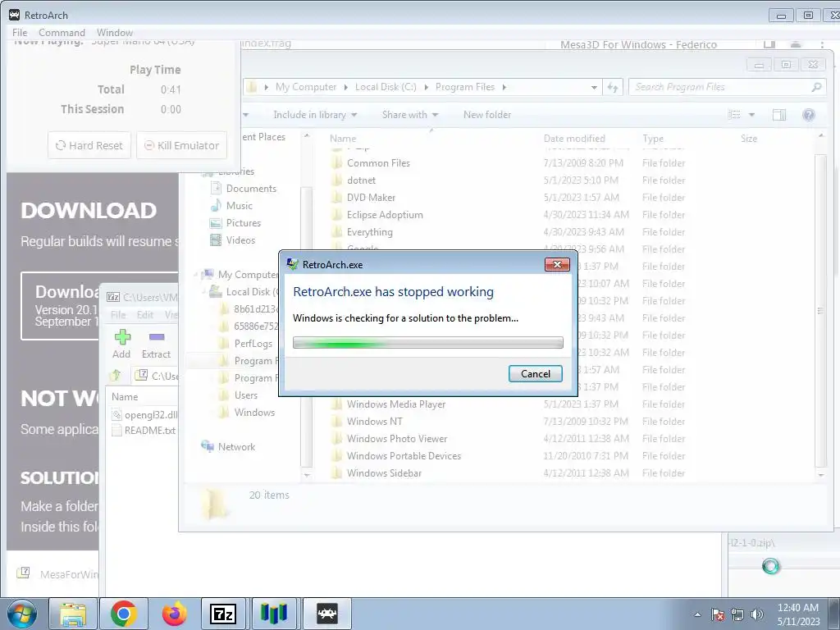The width and height of the screenshot is (840, 630).
Task: Select Network in the Explorer navigation pane
Action: coord(229,447)
